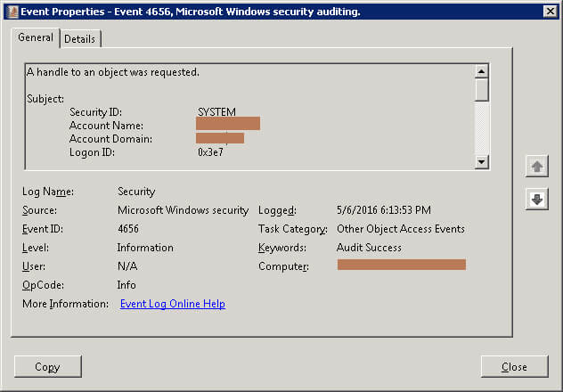Click the description scrollbar down arrow
The width and height of the screenshot is (563, 392).
pyautogui.click(x=481, y=161)
